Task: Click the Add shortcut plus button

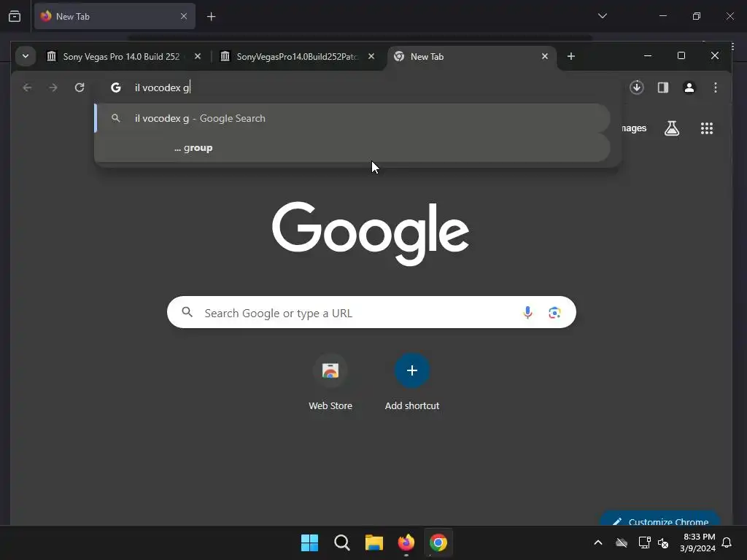Action: tap(412, 370)
